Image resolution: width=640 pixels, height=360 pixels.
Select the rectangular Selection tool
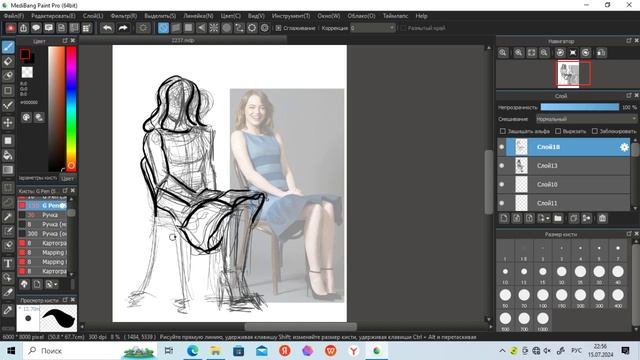8,188
